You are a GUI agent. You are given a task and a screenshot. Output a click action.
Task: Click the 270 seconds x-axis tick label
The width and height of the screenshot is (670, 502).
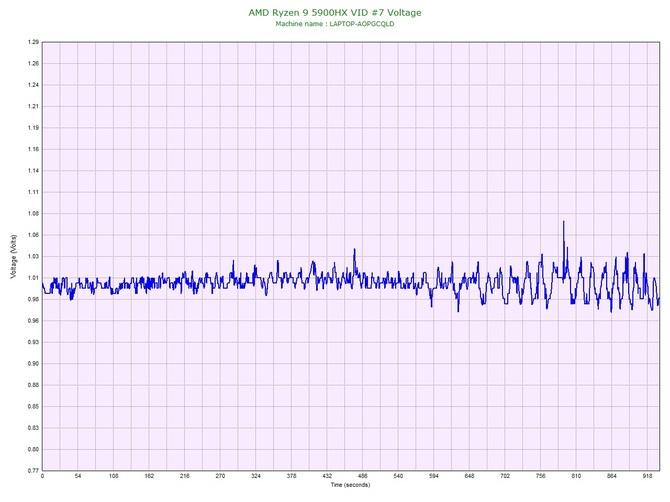point(220,476)
